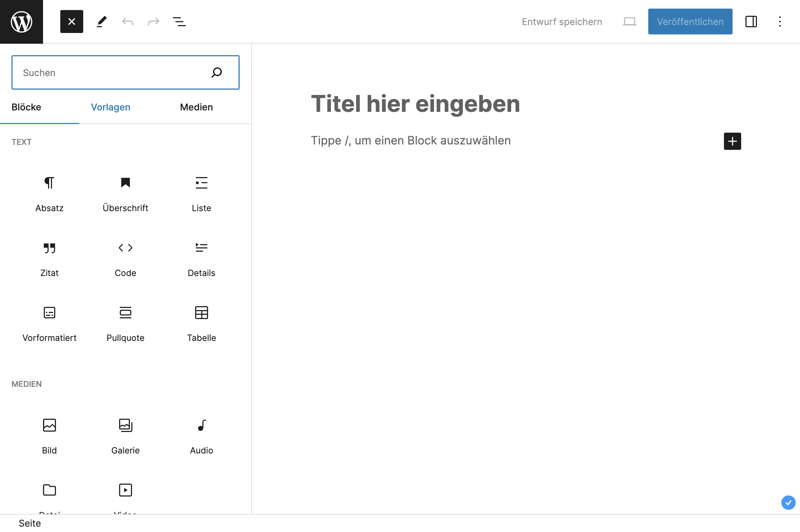This screenshot has width=800, height=532.
Task: Insert the Video play-icon block
Action: coord(126,493)
